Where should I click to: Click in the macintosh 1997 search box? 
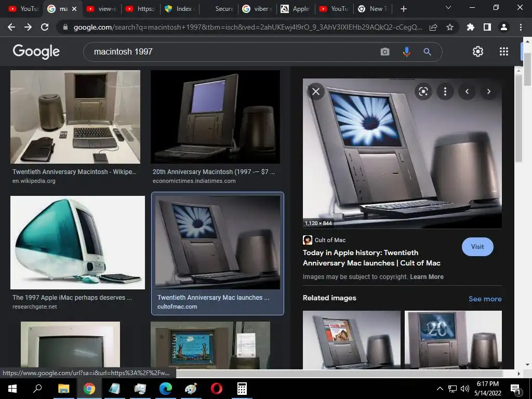click(x=231, y=51)
